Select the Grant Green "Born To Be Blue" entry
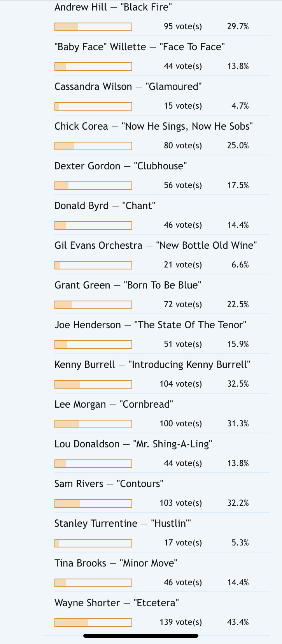Screen dimensions: 282x644 click(x=128, y=285)
